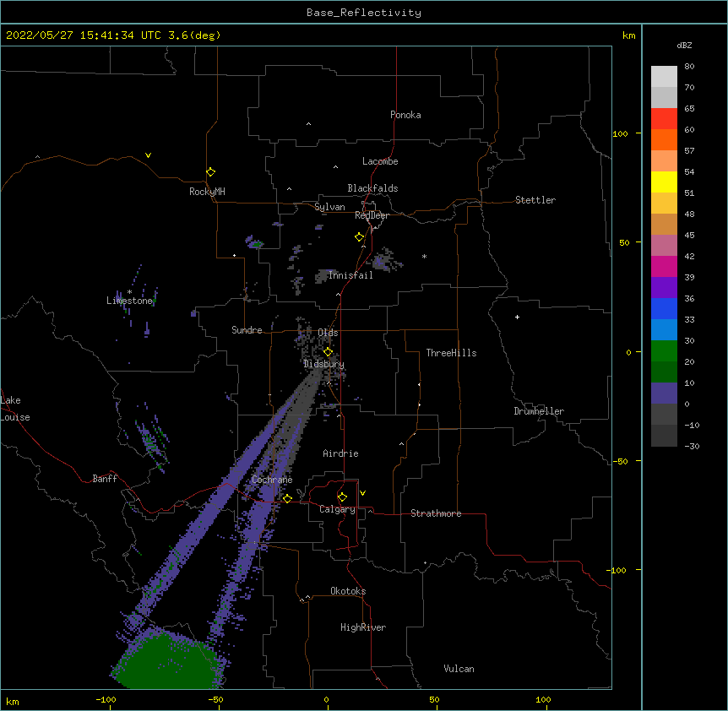Click the Airdrie city label

pyautogui.click(x=341, y=453)
